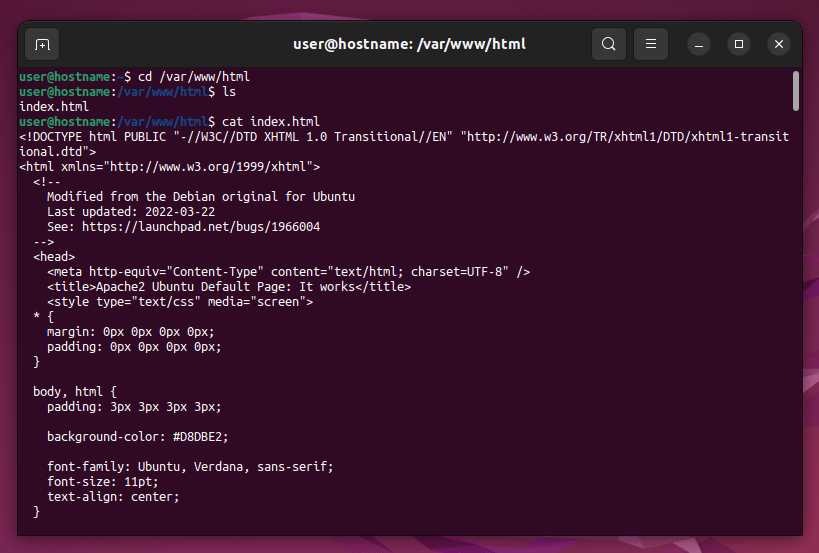Click the <head> tag line
The height and width of the screenshot is (553, 819).
[x=54, y=257]
